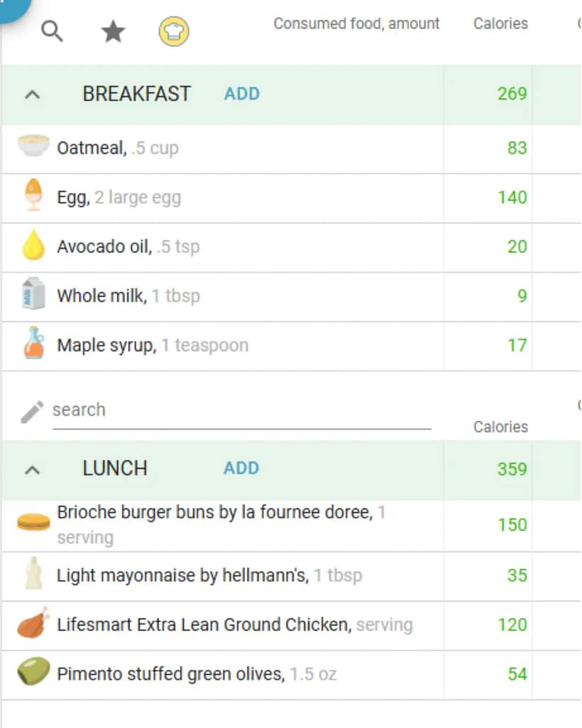The width and height of the screenshot is (582, 728).
Task: Click the avocado oil drop icon
Action: 33,245
